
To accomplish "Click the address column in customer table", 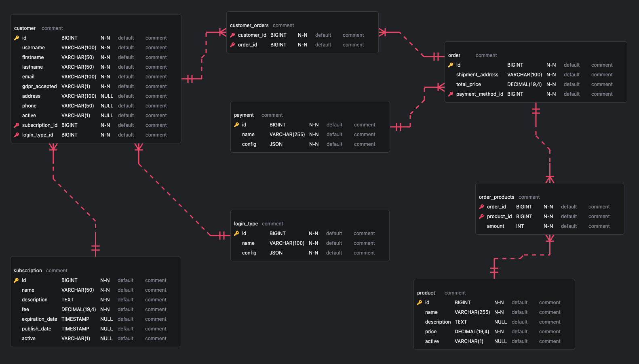I will click(31, 96).
